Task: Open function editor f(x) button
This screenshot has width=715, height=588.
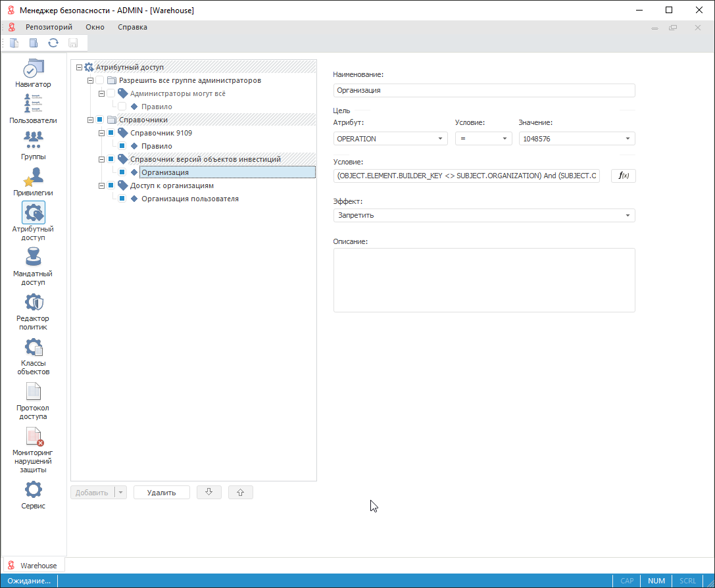Action: pos(623,176)
